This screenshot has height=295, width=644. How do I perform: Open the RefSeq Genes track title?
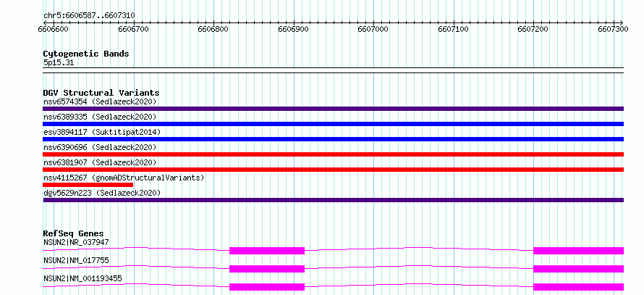pyautogui.click(x=74, y=233)
